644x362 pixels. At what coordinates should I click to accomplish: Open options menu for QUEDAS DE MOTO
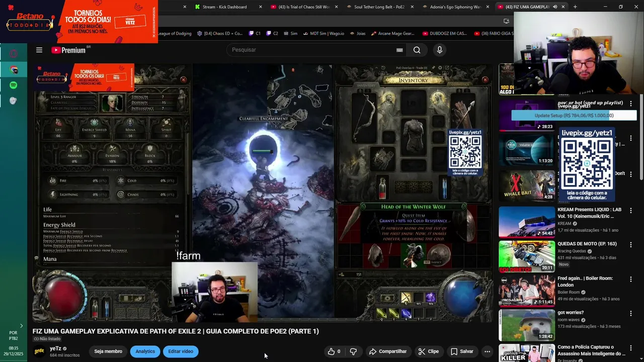pyautogui.click(x=631, y=244)
